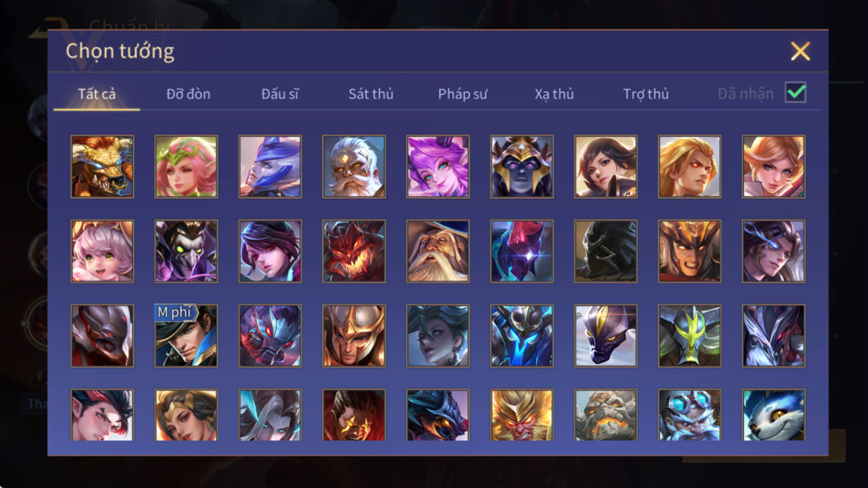Select the stone golem hero with lava cracks
This screenshot has width=868, height=488.
[605, 415]
